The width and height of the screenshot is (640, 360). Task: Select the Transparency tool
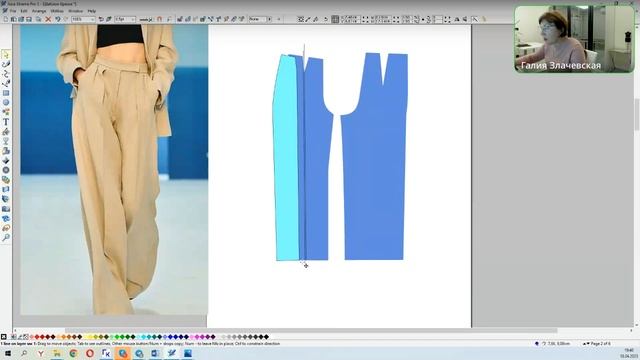(x=6, y=141)
